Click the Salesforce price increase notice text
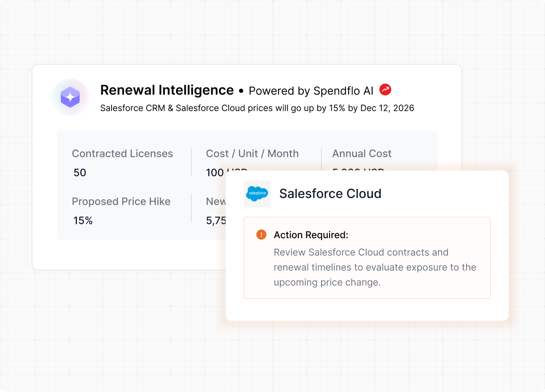Viewport: 545px width, 392px height. [x=257, y=108]
